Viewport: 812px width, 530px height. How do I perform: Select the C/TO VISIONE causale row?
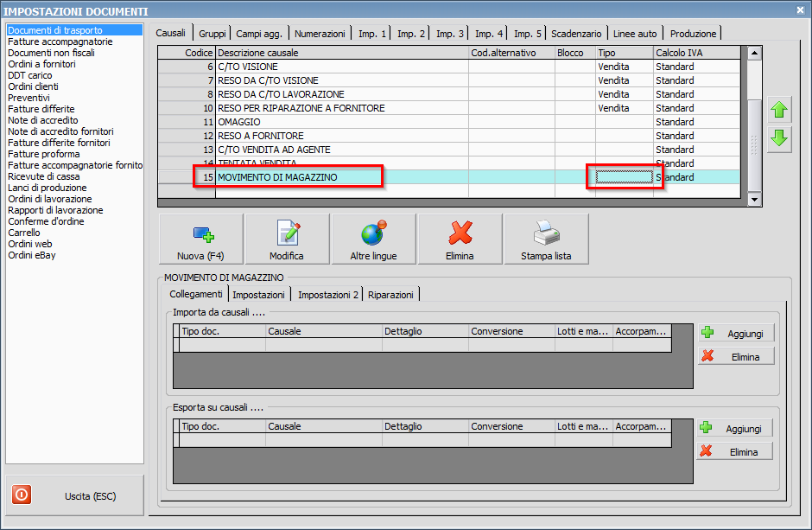pos(449,67)
